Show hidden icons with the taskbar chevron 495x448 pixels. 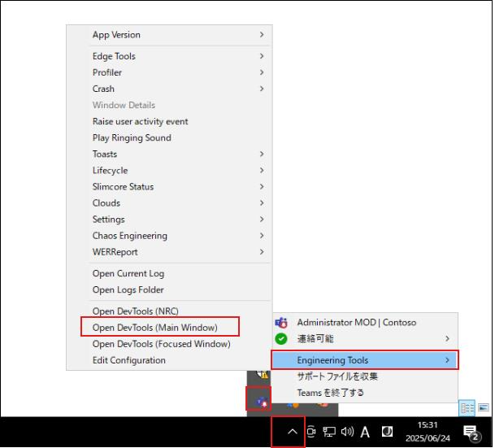click(293, 432)
